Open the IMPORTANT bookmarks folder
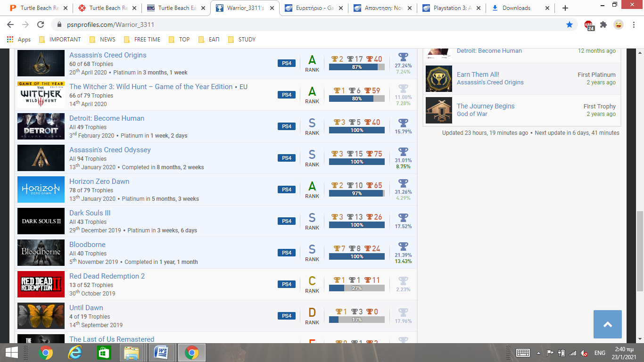644x362 pixels. [x=60, y=40]
